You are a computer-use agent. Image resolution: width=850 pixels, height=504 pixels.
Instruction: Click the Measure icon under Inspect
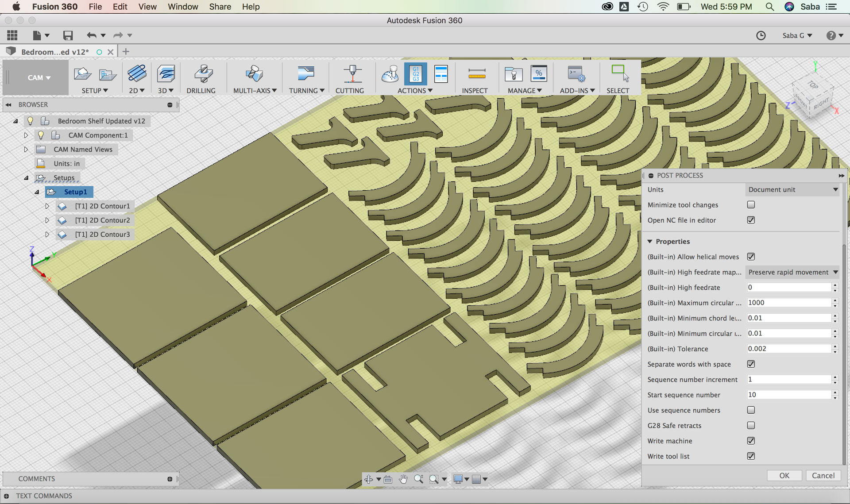tap(476, 74)
